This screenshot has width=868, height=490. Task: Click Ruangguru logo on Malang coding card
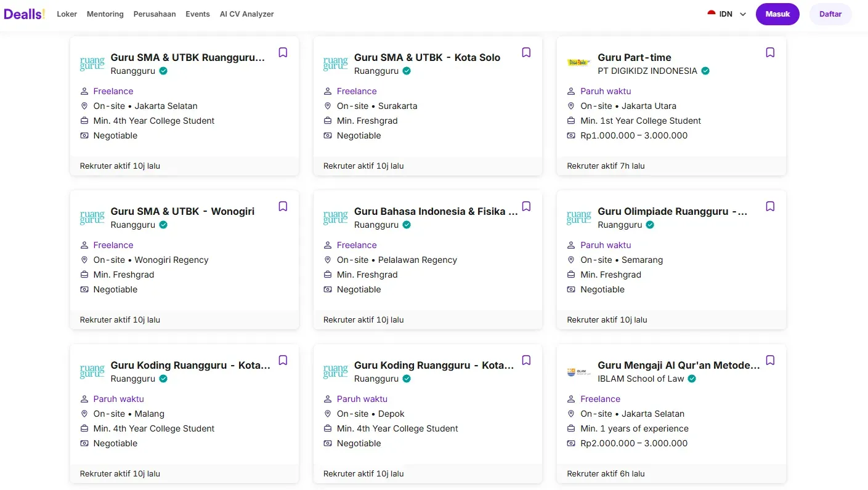coord(92,372)
